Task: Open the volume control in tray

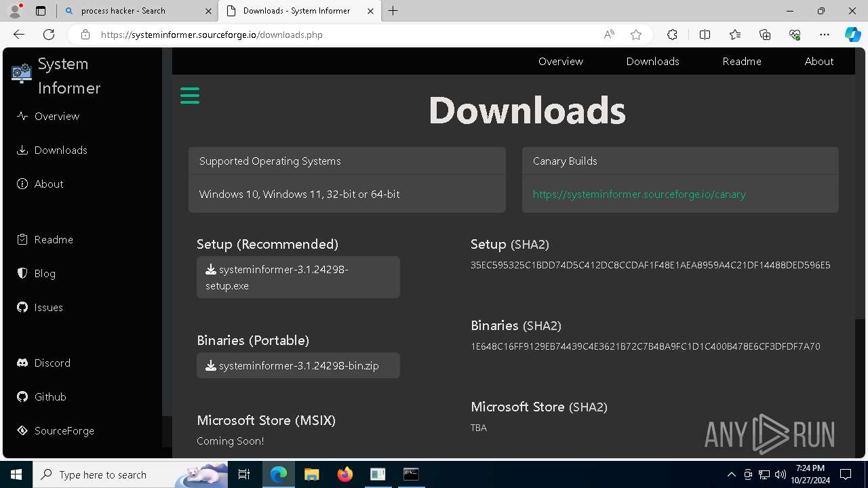Action: 781,474
